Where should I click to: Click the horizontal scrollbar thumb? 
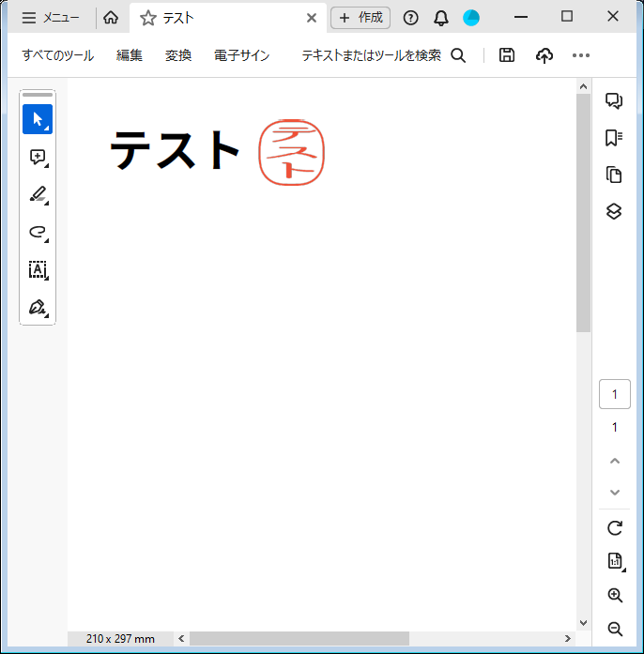(299, 639)
